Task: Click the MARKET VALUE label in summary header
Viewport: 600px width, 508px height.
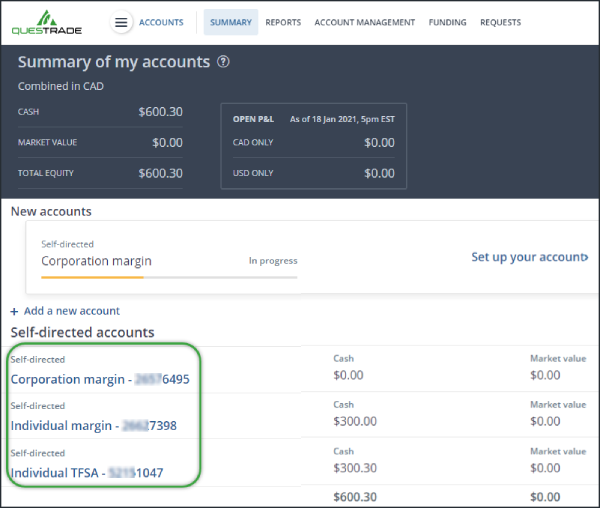Action: 47,142
